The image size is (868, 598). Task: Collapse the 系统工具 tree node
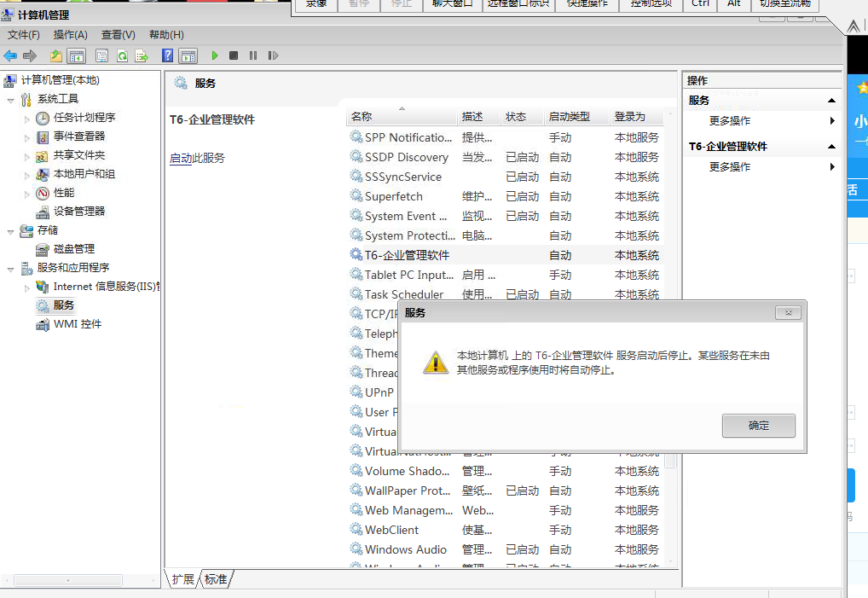pos(10,100)
